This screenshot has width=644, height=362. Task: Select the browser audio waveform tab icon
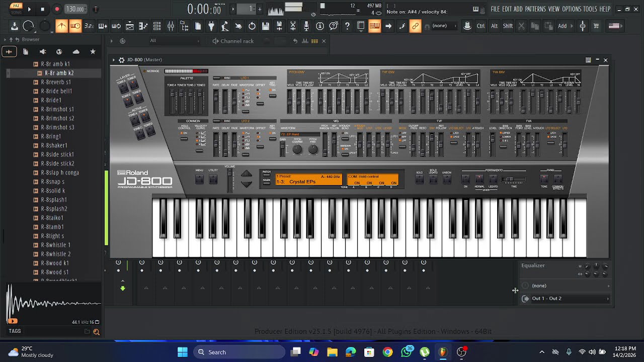(x=9, y=51)
